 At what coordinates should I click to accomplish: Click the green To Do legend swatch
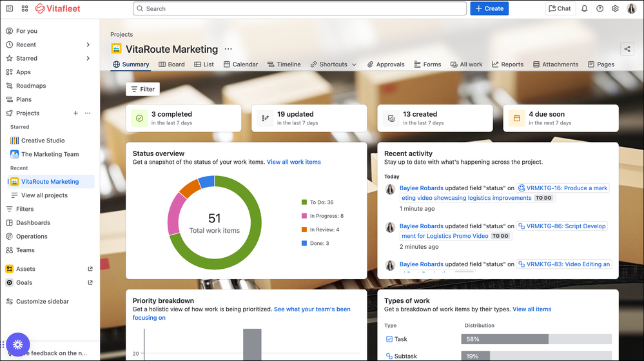click(304, 202)
